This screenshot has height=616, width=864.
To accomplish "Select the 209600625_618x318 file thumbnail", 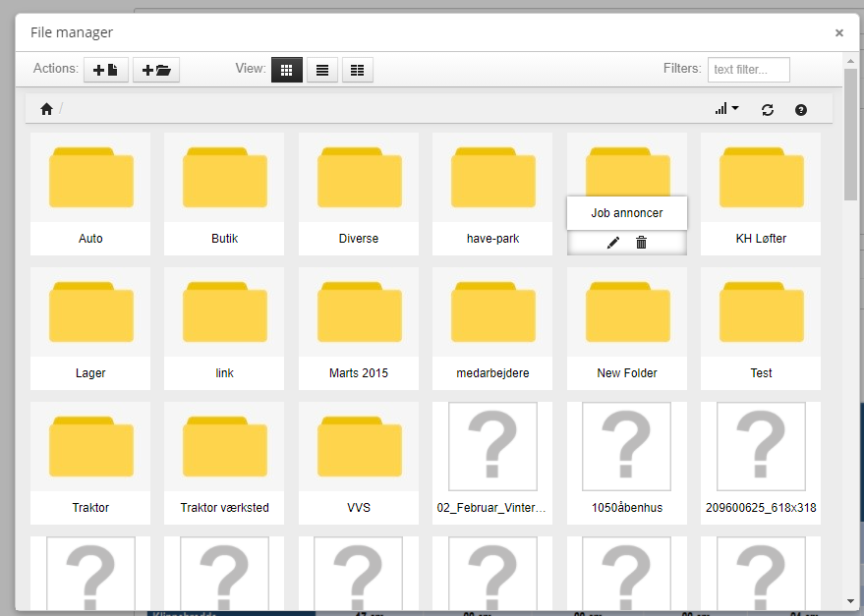I will tap(761, 446).
